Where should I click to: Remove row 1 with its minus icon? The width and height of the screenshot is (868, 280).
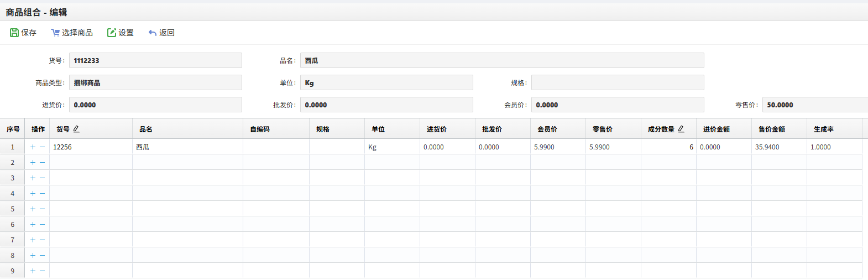tap(42, 147)
